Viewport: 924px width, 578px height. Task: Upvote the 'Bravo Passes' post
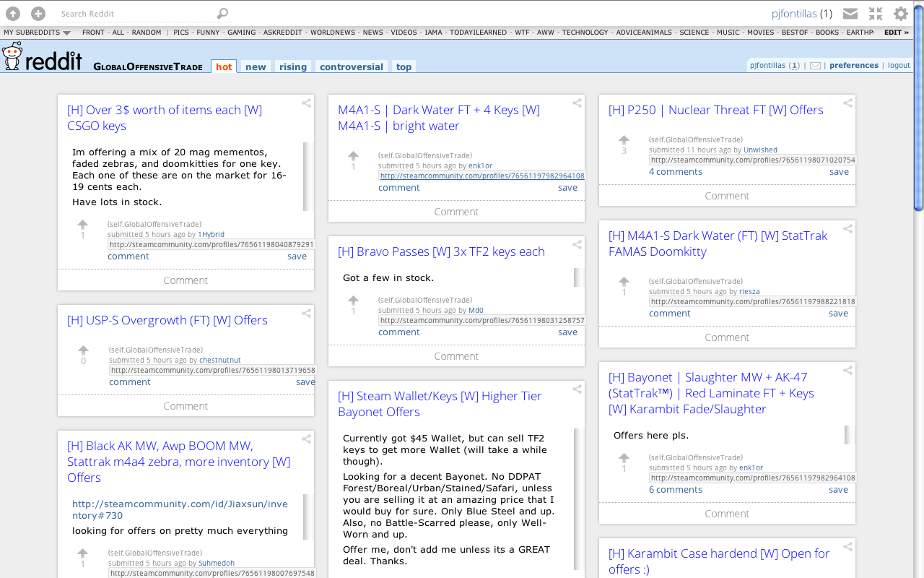tap(353, 301)
